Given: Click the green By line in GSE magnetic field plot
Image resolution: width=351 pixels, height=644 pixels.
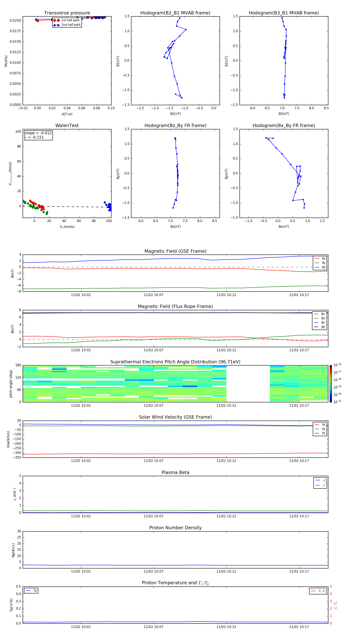Looking at the screenshot, I should 175,287.
